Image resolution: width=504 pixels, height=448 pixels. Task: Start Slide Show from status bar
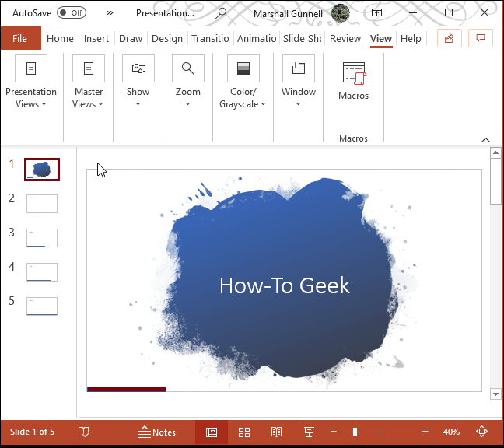(x=309, y=432)
